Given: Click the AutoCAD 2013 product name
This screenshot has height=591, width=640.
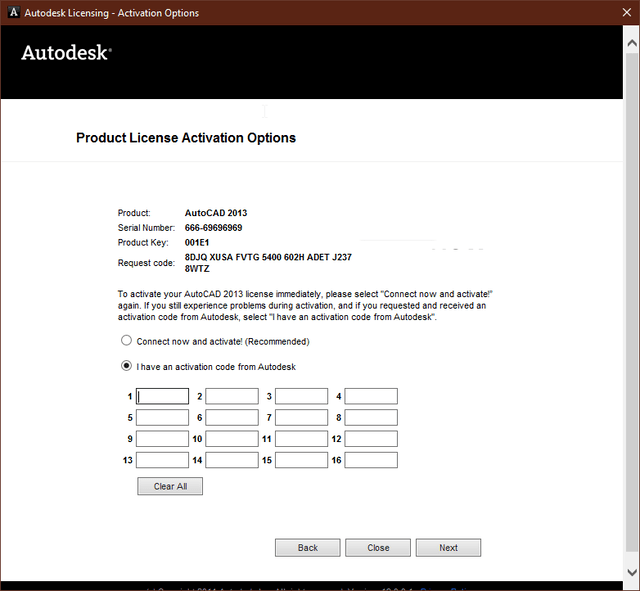Looking at the screenshot, I should click(216, 213).
